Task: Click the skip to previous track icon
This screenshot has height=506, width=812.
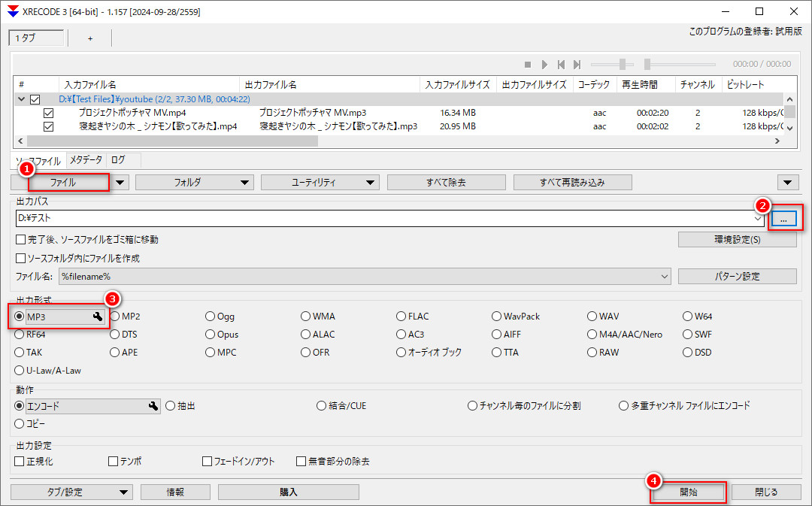Action: pos(561,64)
